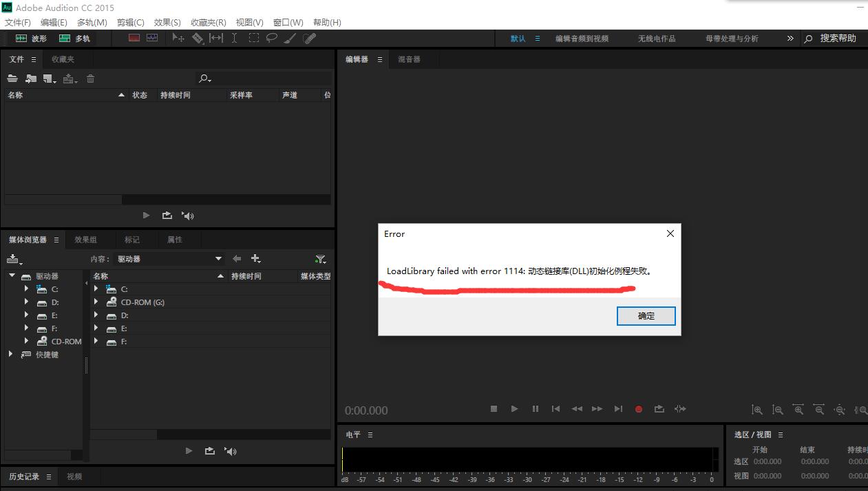
Task: Click Zoom In Time icon
Action: [x=798, y=410]
